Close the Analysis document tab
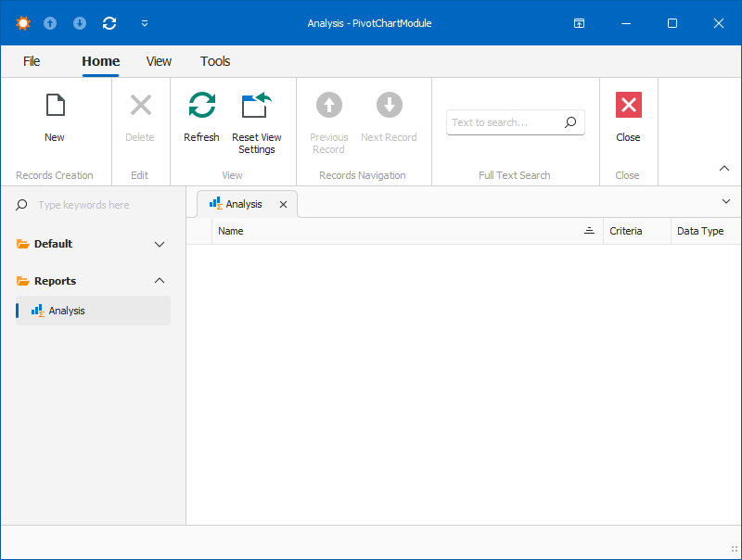742x560 pixels. coord(284,204)
